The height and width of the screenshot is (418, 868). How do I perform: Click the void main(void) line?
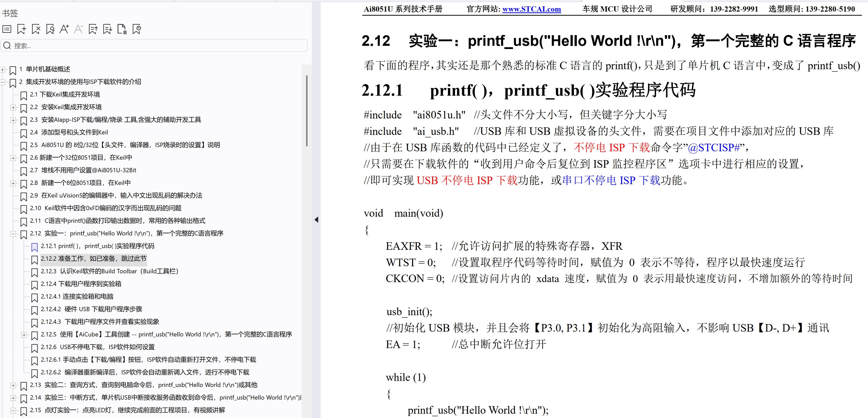coord(403,213)
